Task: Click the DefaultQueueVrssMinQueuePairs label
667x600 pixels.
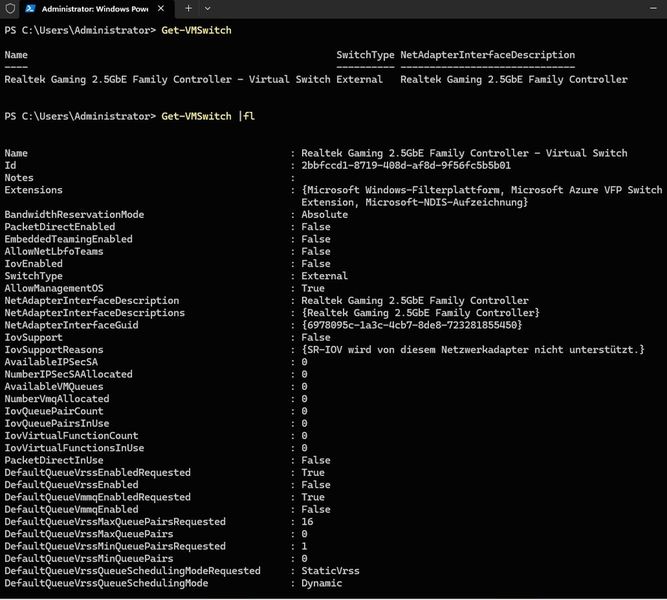Action: tap(89, 559)
